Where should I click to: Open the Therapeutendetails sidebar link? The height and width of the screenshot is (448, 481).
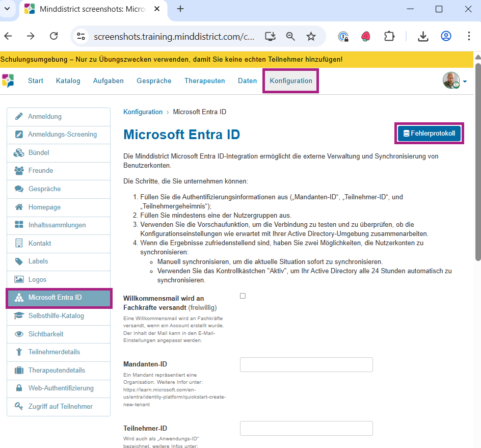[59, 370]
